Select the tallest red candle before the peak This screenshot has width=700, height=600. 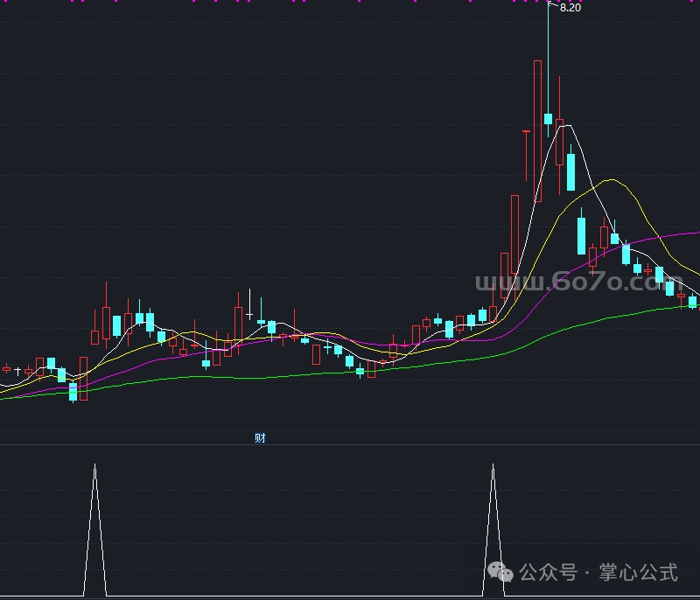[x=537, y=131]
